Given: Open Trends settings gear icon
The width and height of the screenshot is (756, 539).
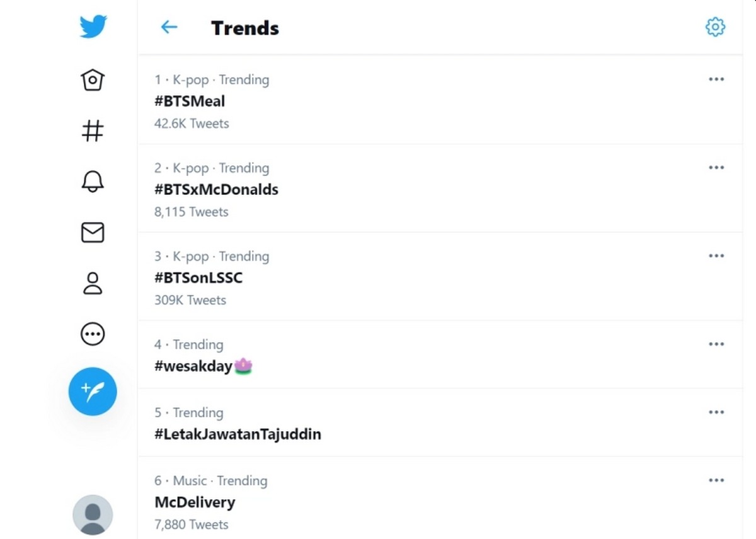Looking at the screenshot, I should coord(715,27).
